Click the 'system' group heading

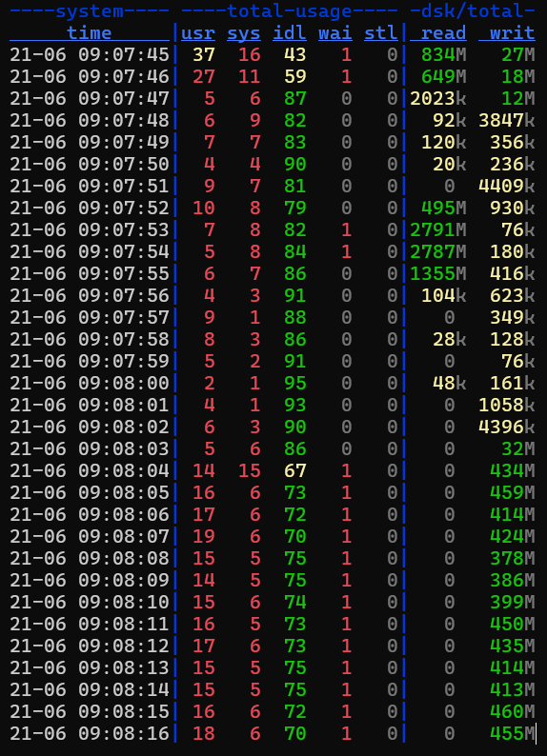tap(90, 10)
